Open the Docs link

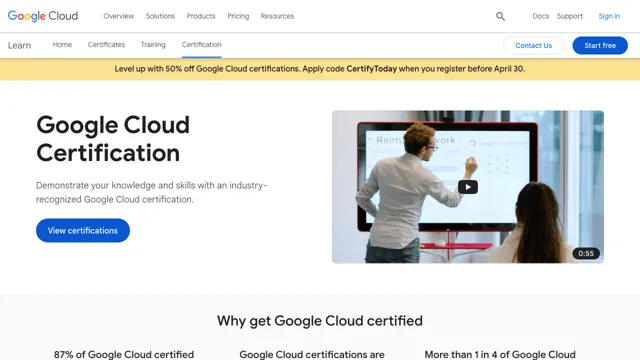pyautogui.click(x=540, y=16)
